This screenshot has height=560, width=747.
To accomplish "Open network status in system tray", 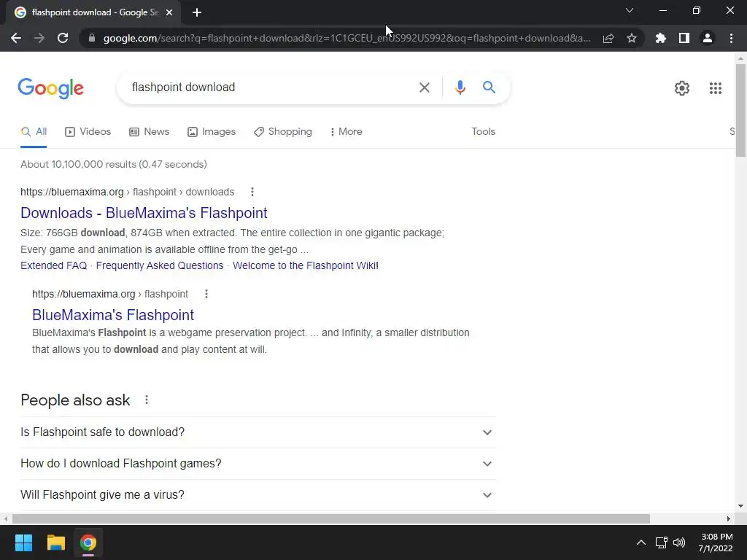I will 661,542.
